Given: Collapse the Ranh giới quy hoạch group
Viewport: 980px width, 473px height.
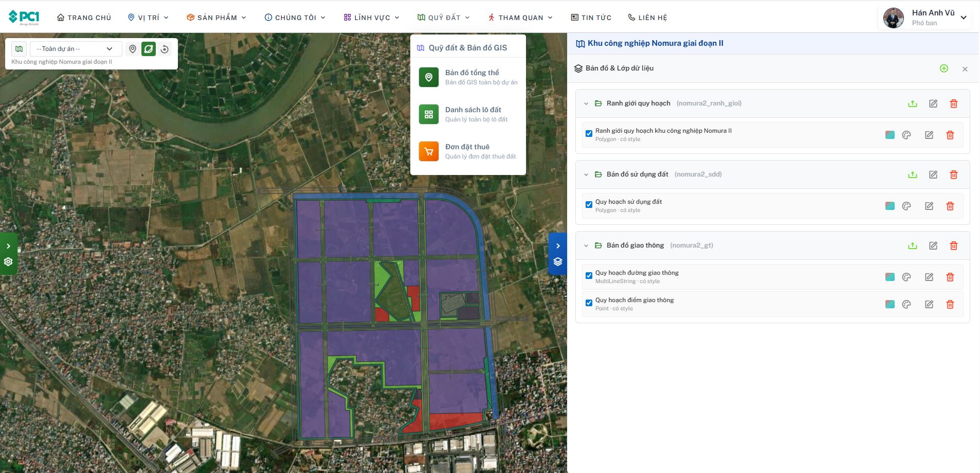Looking at the screenshot, I should click(586, 103).
